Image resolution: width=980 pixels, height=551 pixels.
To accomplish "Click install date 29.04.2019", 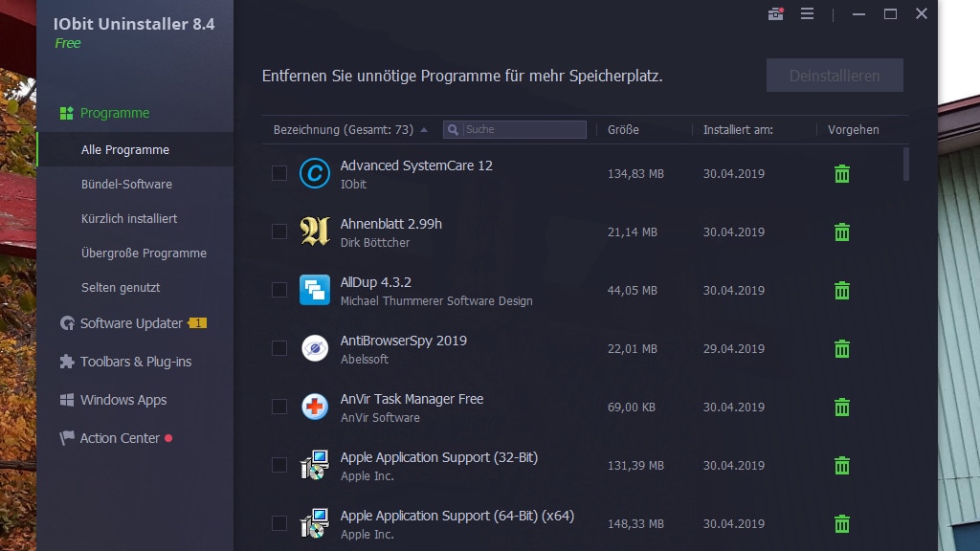I will pyautogui.click(x=734, y=348).
